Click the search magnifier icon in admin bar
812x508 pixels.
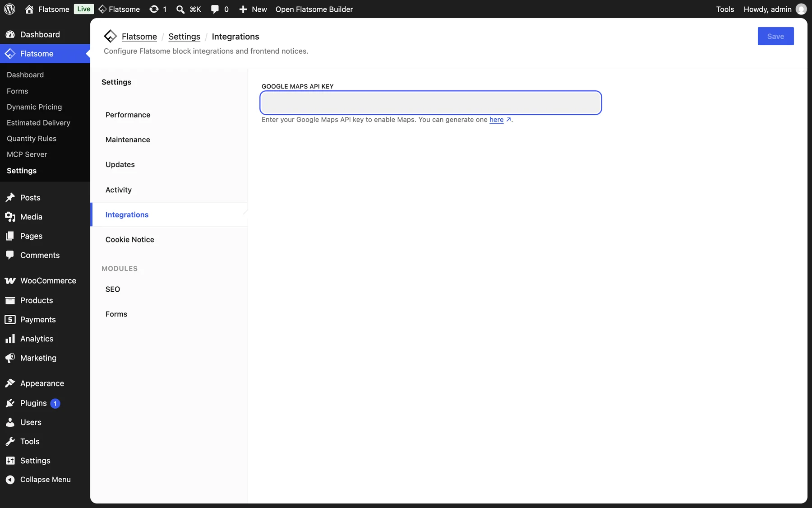point(180,9)
